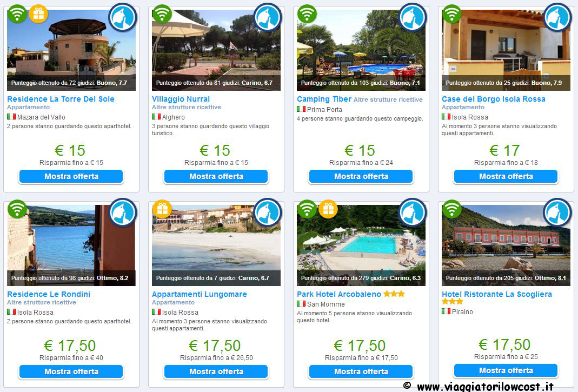This screenshot has width=578, height=392.
Task: Click the three-star rating of Park Hotel Arcobaleno
Action: [394, 294]
